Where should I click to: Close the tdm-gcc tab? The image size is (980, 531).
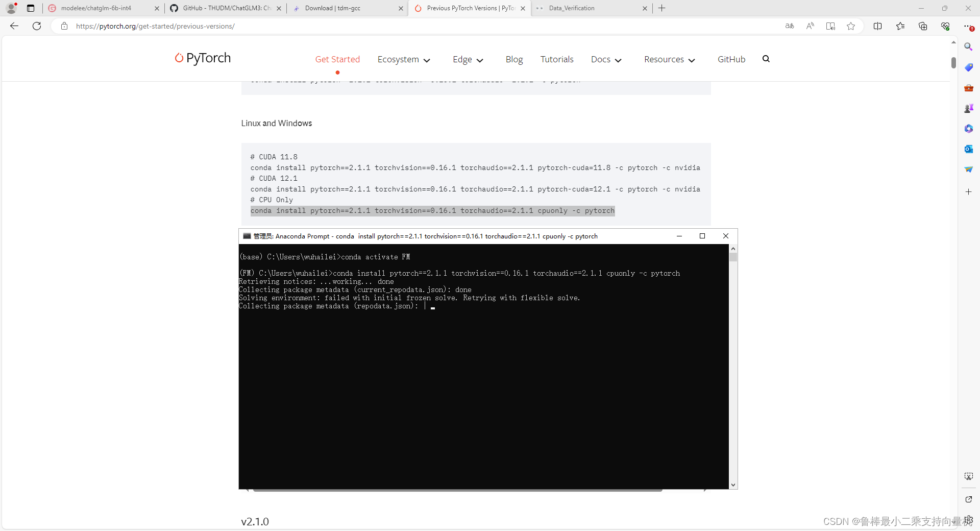point(401,8)
